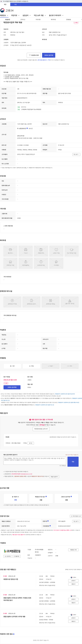Viewport: 82px width, 644px height.
Task: Jump to the 근무조건 section tab
Action: coord(23,20)
